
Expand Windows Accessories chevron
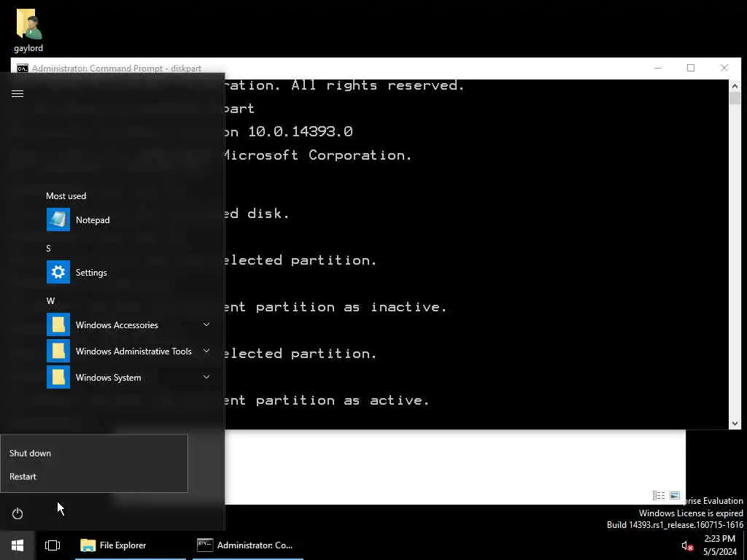point(206,324)
